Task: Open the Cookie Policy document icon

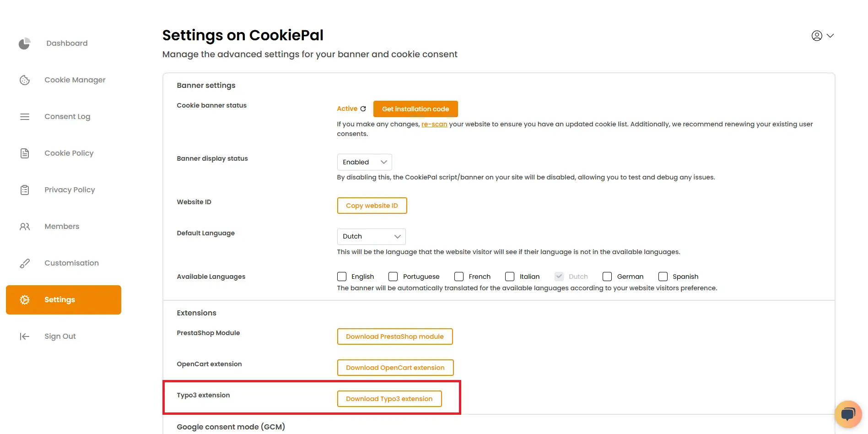Action: 24,153
